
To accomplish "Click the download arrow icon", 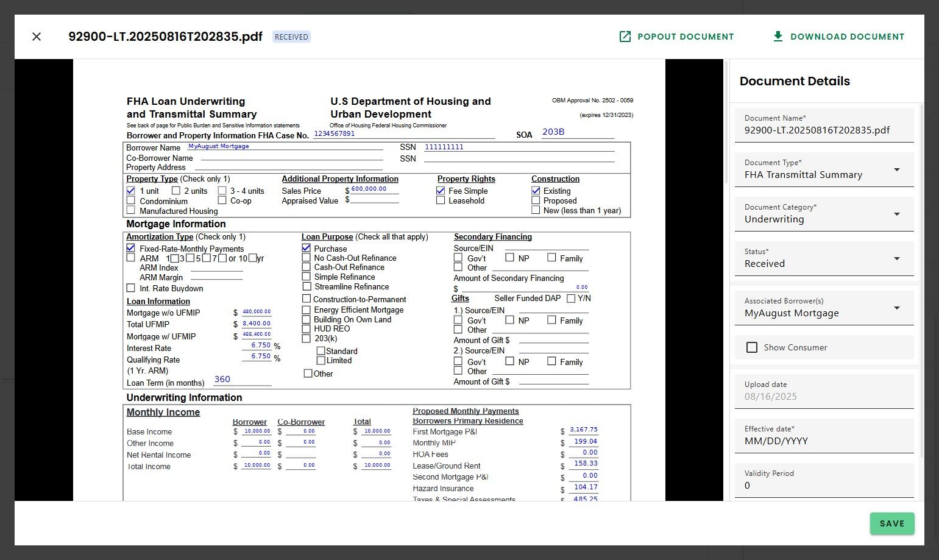I will click(778, 37).
